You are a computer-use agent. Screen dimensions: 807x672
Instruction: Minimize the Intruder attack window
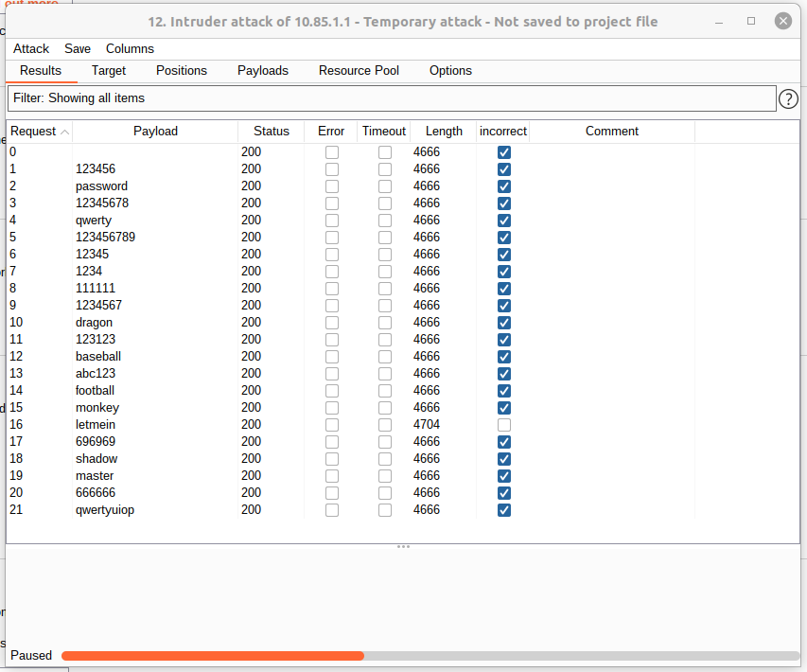tap(722, 21)
